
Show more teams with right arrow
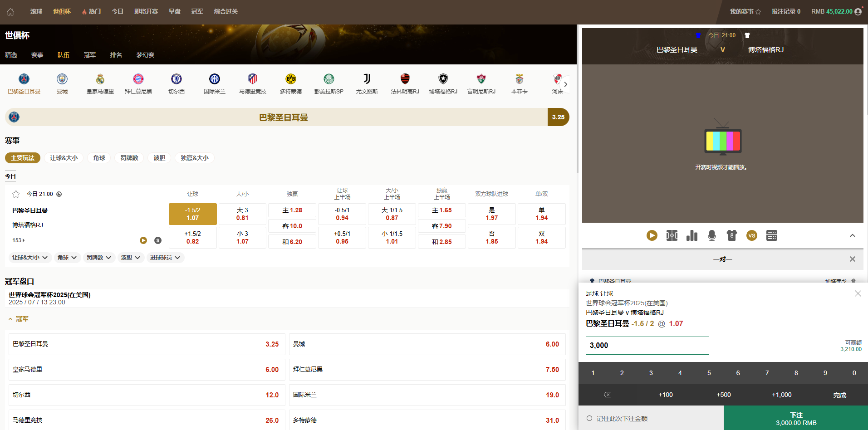tap(565, 84)
